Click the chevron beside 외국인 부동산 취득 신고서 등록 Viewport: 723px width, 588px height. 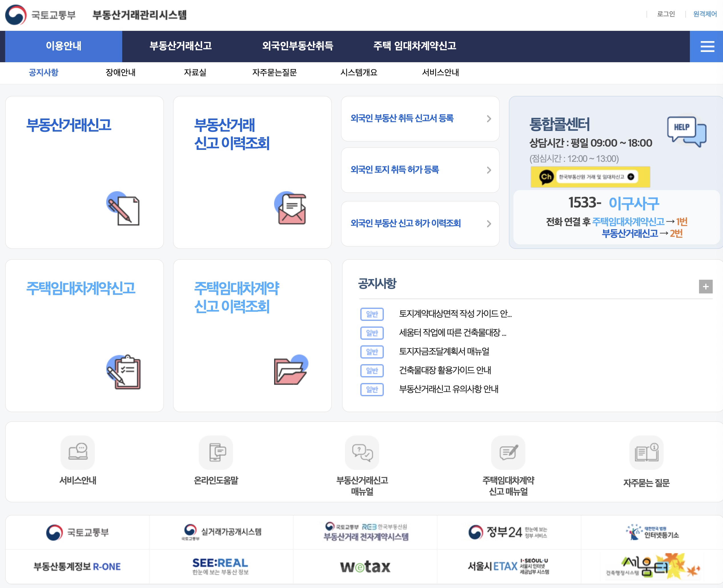489,118
